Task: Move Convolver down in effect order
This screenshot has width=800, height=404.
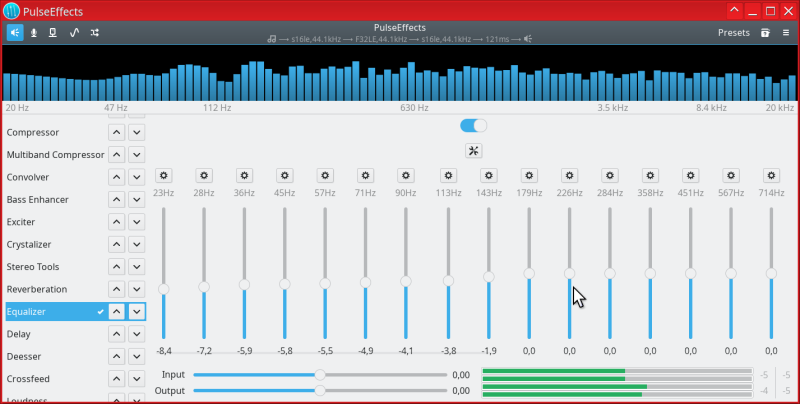Action: [x=137, y=177]
